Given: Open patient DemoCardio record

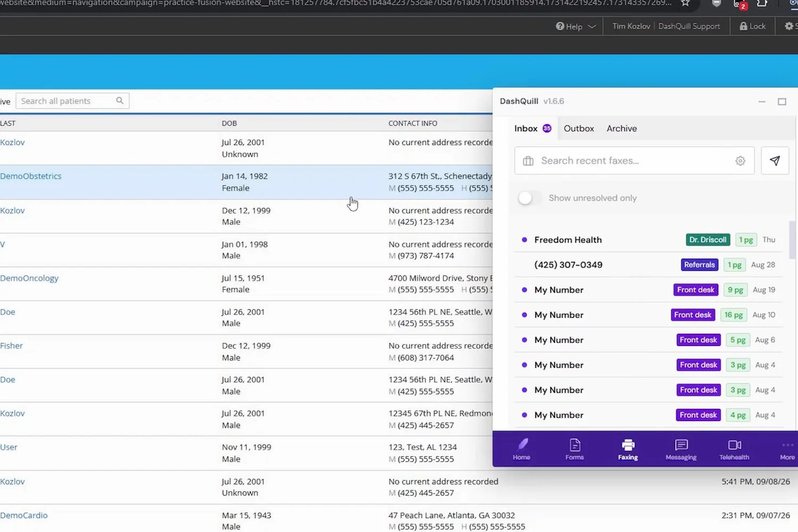Looking at the screenshot, I should [24, 516].
